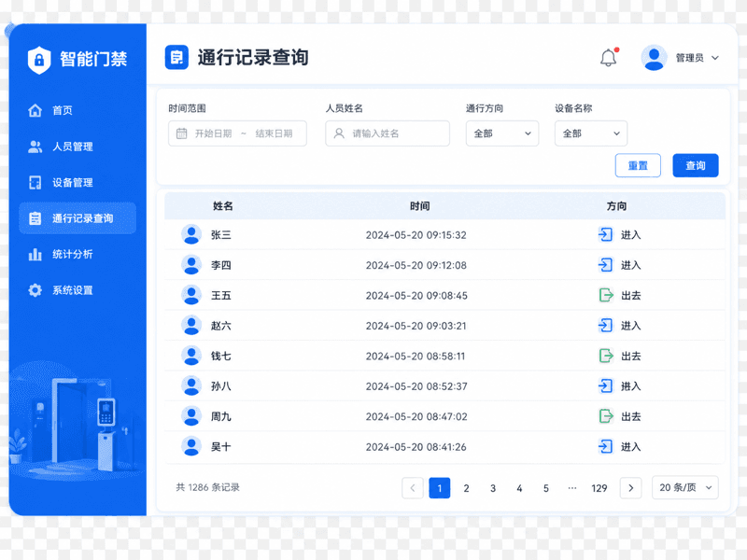Open 设备管理 in the sidebar
Image resolution: width=747 pixels, height=560 pixels.
tap(78, 182)
